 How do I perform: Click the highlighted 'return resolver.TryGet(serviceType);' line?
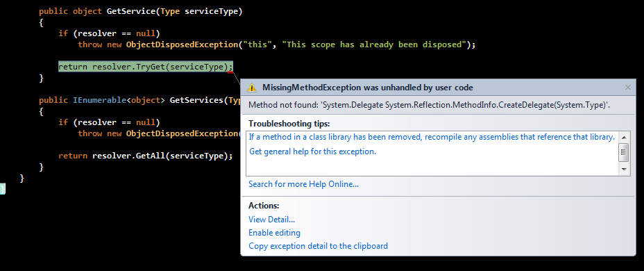(x=146, y=67)
